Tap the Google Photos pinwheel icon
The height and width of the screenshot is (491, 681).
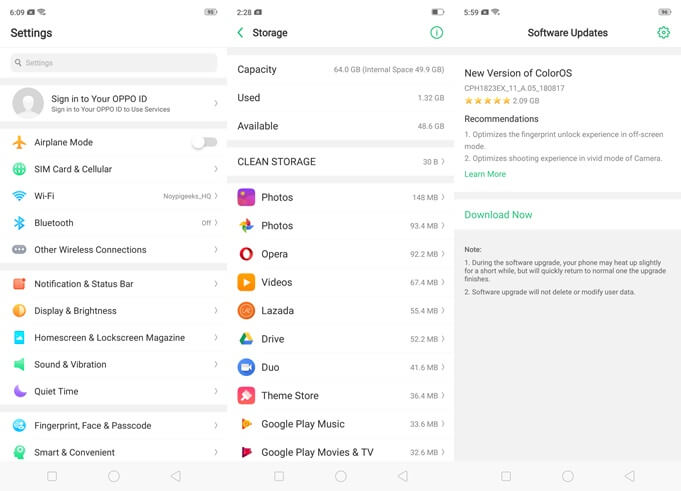(246, 225)
